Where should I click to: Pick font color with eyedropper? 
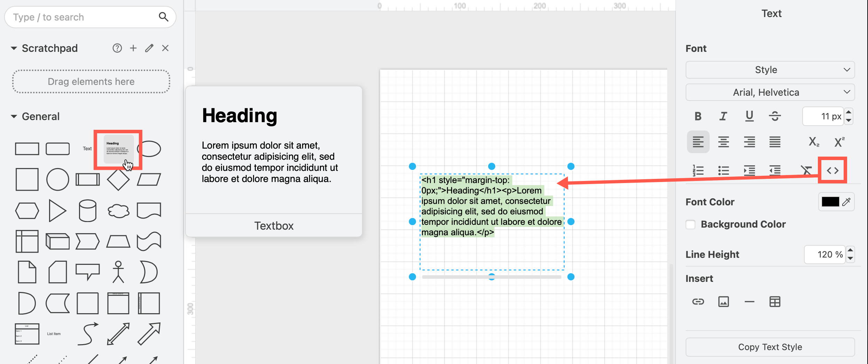[x=846, y=201]
